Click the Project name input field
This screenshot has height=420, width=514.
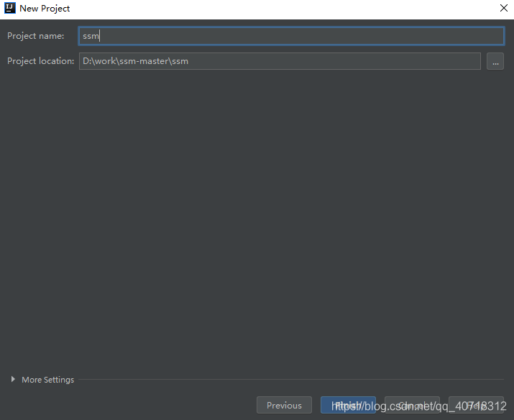point(291,36)
